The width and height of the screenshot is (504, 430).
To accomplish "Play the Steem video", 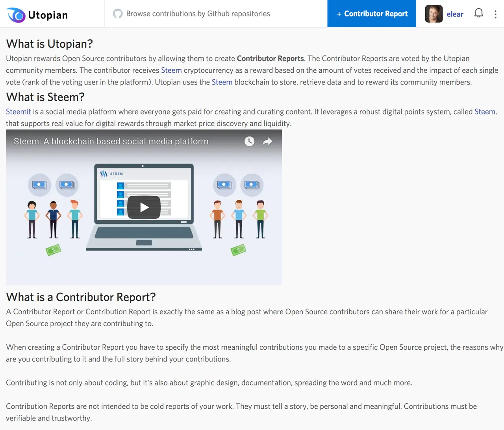I will click(x=144, y=207).
